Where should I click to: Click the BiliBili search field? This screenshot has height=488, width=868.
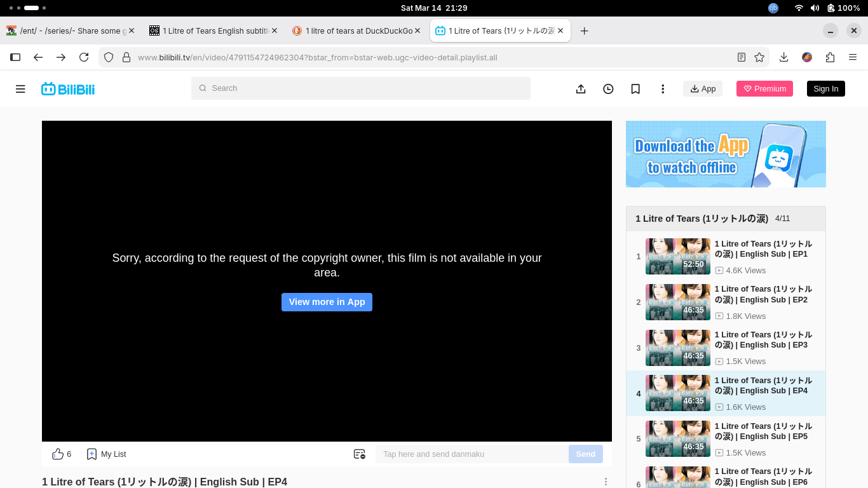[360, 88]
